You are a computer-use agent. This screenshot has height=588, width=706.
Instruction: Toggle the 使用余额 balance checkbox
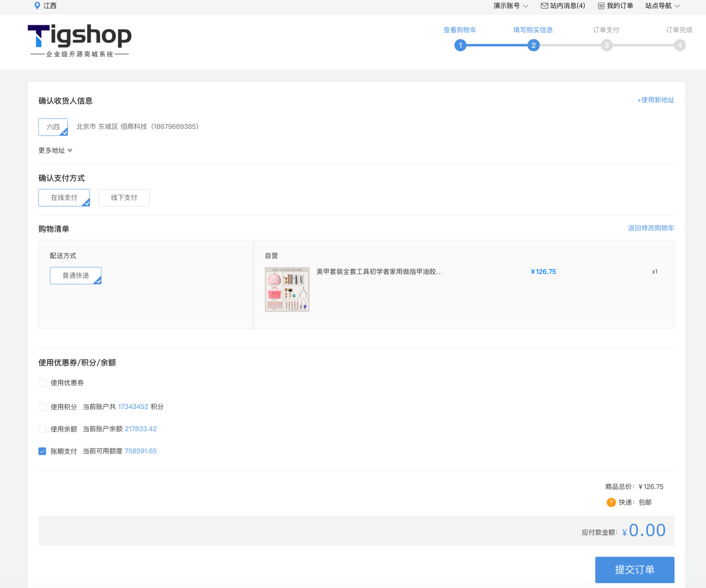tap(42, 429)
